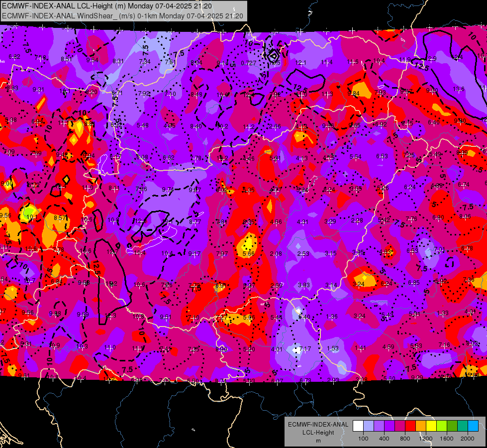Image resolution: width=487 pixels, height=448 pixels.
Task: Select the red swatch in the color legend
Action: pyautogui.click(x=410, y=426)
